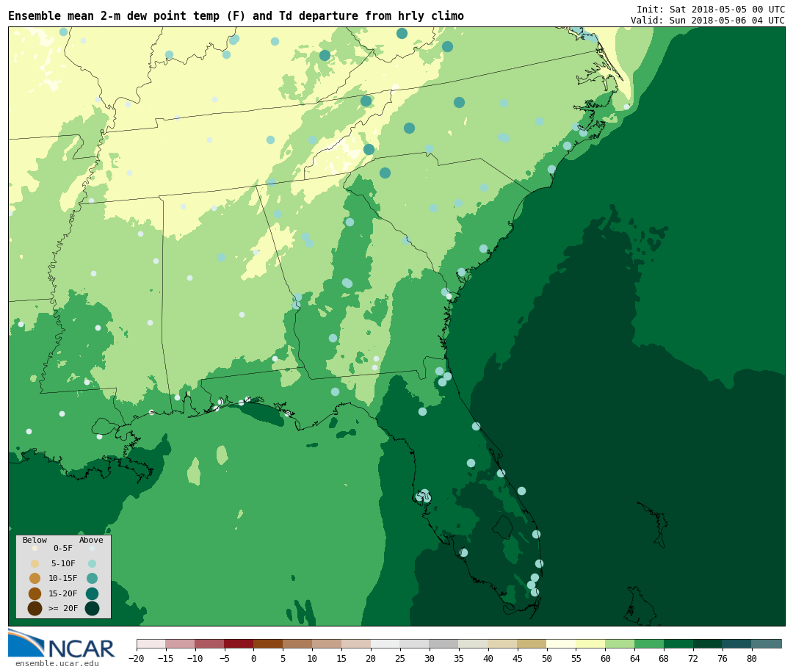Pick the 30 to 35 gray colorbar swatch

pos(444,643)
